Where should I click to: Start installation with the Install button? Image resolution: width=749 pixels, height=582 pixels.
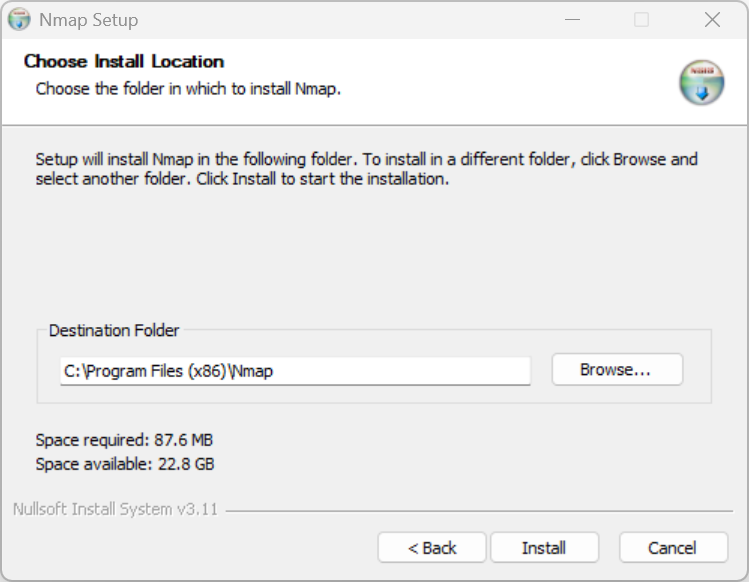[x=544, y=548]
